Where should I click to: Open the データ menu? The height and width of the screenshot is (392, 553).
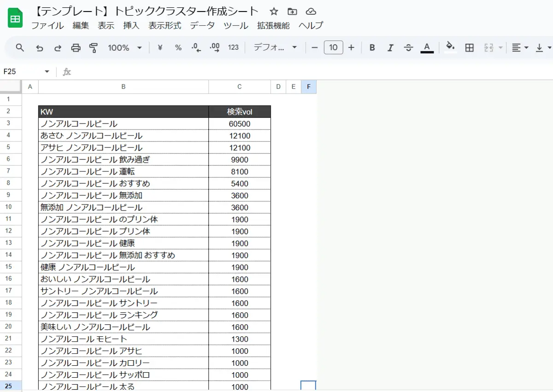[202, 26]
